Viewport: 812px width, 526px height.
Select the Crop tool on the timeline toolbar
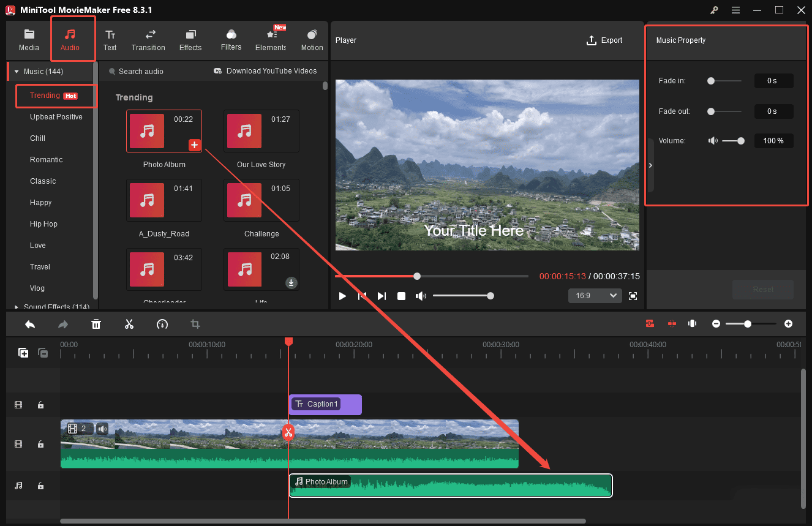click(195, 323)
